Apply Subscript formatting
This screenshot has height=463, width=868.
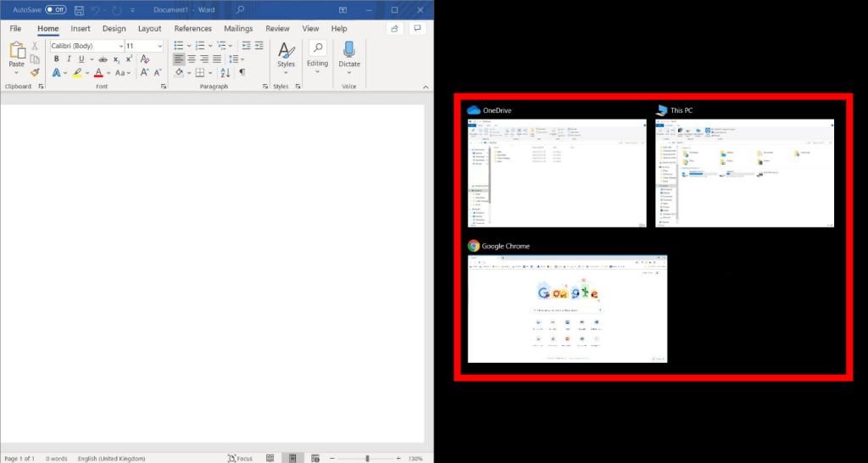[x=116, y=59]
